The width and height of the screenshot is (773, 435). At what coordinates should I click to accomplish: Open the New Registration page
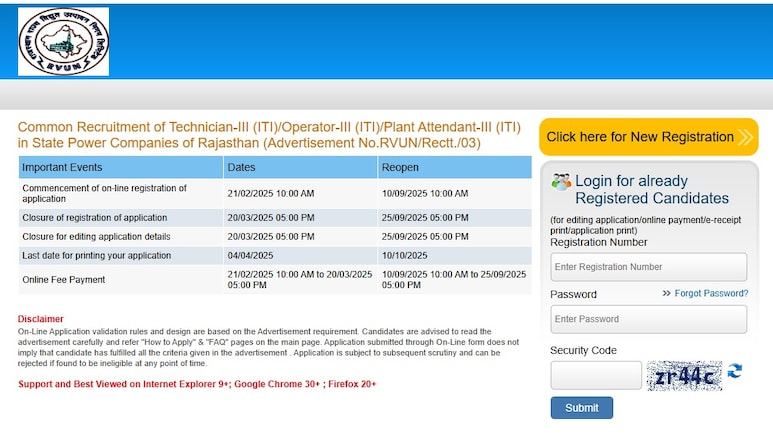click(x=649, y=137)
